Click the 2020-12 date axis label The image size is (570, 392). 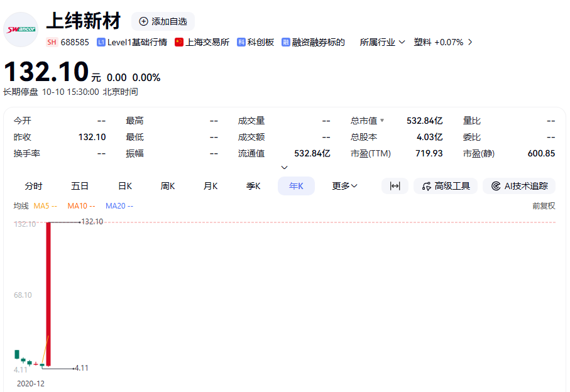(x=31, y=384)
